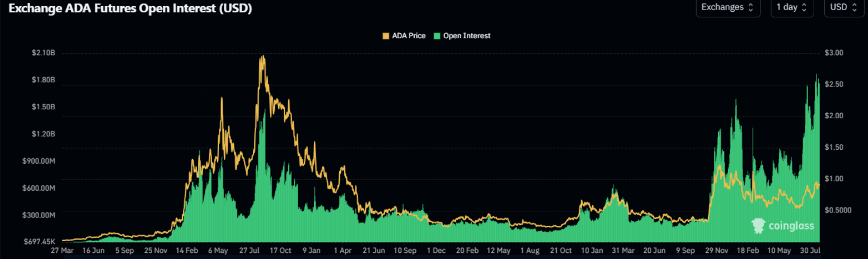The height and width of the screenshot is (259, 868).
Task: Click the $697.45K left axis label
Action: (x=39, y=242)
